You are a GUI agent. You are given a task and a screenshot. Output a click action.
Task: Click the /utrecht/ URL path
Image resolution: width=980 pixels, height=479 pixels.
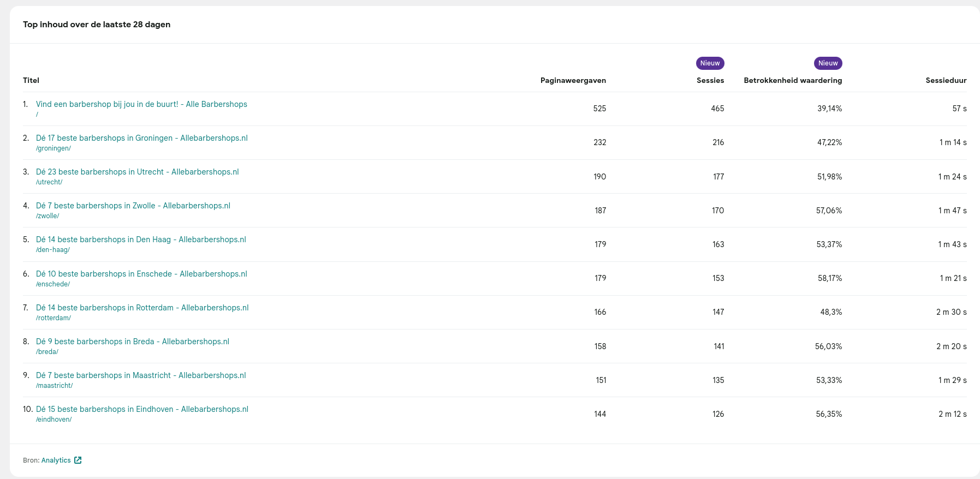pos(49,182)
